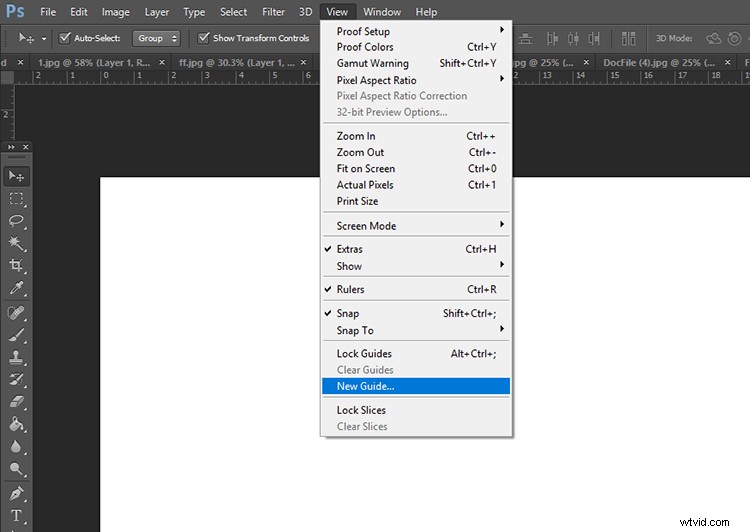Expand the Screen Mode submenu

click(416, 226)
